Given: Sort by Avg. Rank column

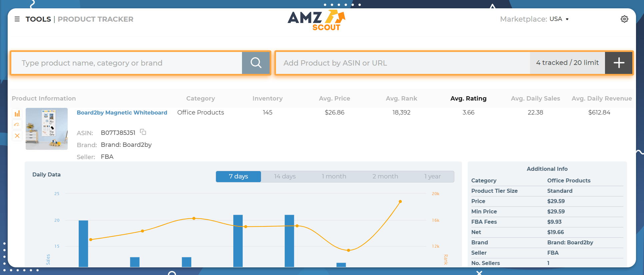Looking at the screenshot, I should coord(401,98).
